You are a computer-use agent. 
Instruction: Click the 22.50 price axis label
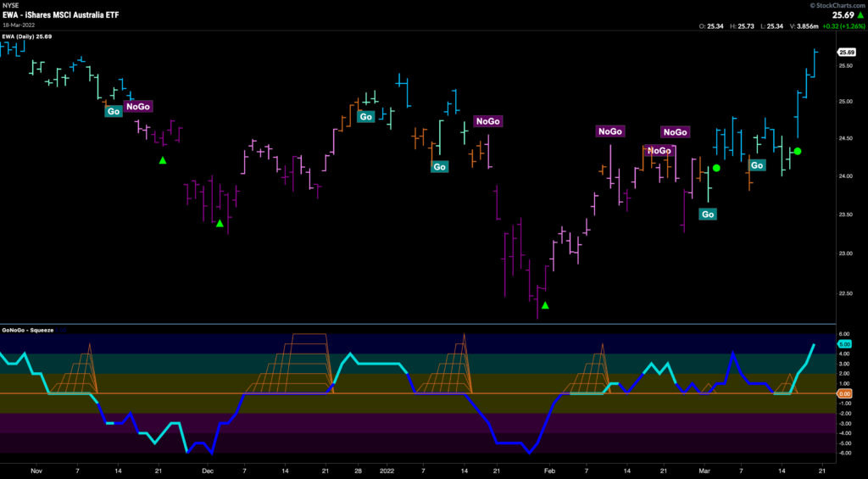[x=845, y=294]
